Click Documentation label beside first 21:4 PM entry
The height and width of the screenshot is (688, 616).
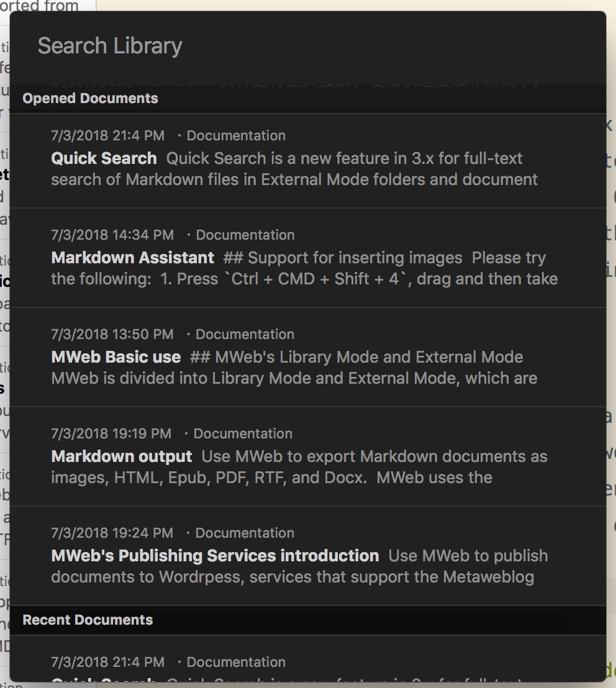[x=236, y=135]
